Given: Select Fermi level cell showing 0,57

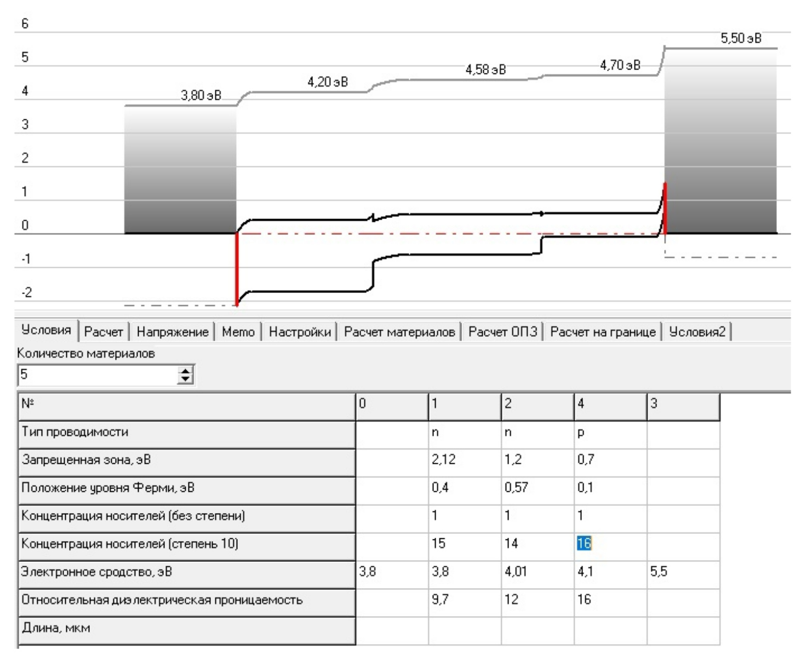Looking at the screenshot, I should (x=537, y=488).
